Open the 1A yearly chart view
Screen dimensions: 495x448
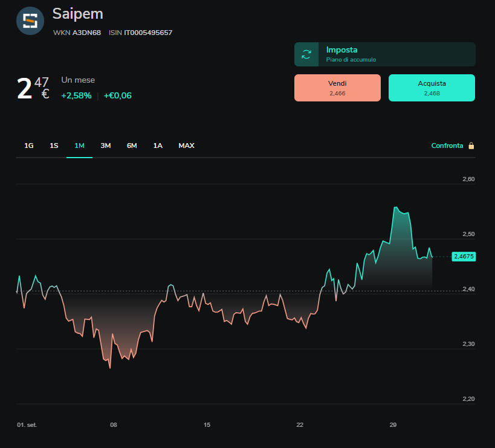(x=158, y=146)
